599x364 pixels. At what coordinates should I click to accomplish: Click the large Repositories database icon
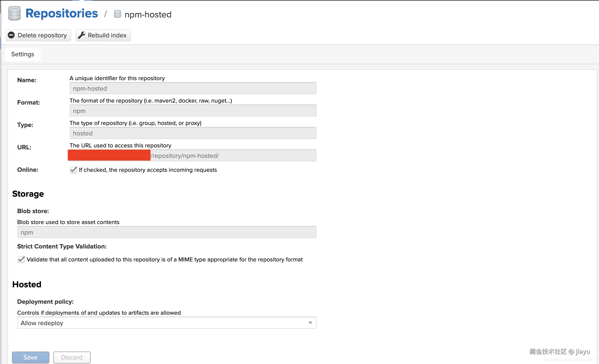click(14, 13)
